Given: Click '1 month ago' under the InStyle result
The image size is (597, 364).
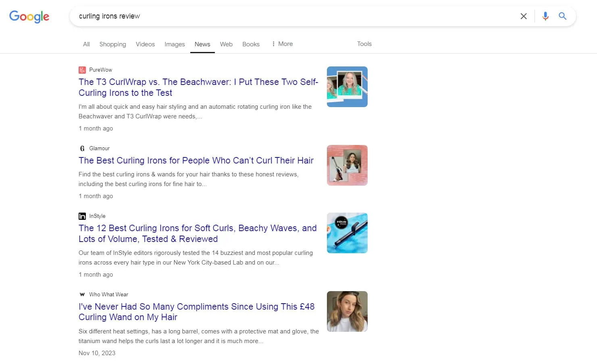Looking at the screenshot, I should tap(96, 275).
